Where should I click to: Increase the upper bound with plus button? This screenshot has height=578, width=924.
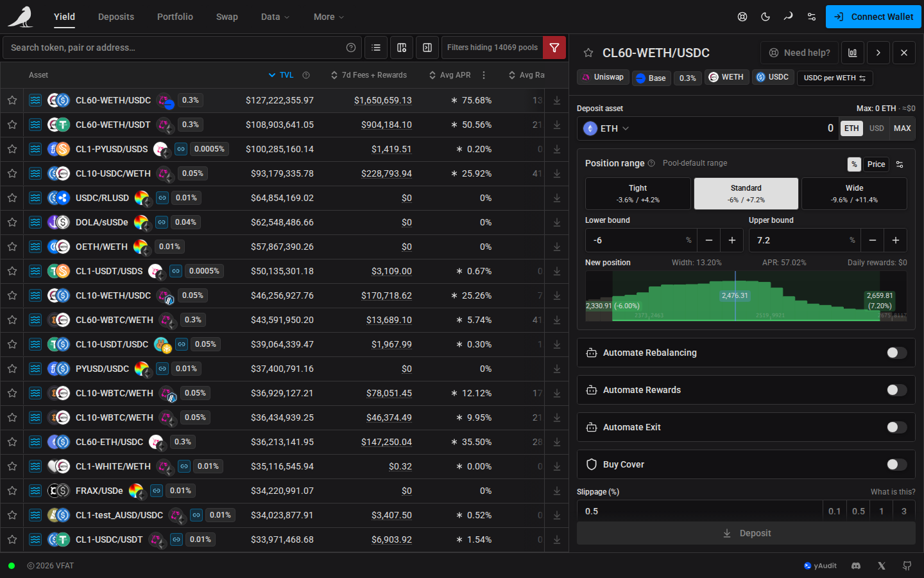[896, 240]
